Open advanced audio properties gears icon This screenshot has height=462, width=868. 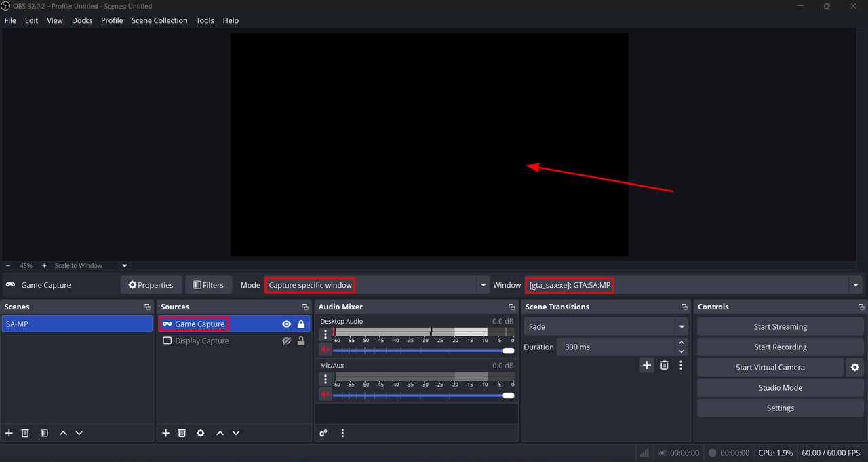point(323,433)
